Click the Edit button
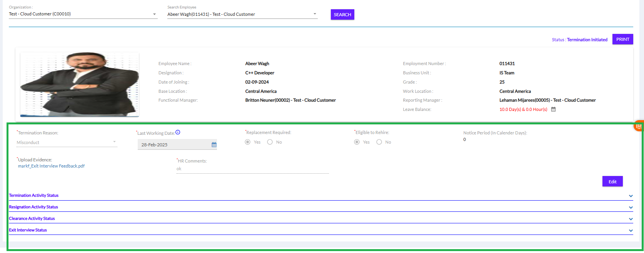644x253 pixels. click(612, 181)
